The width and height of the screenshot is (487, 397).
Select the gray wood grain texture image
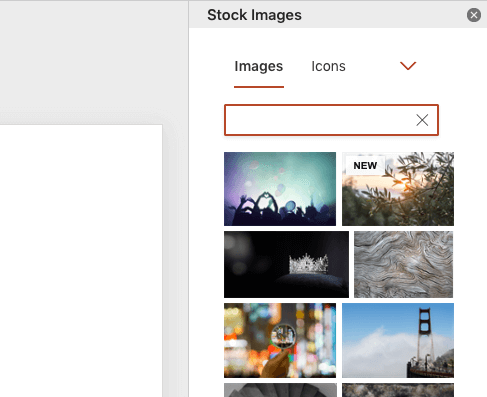pyautogui.click(x=403, y=264)
